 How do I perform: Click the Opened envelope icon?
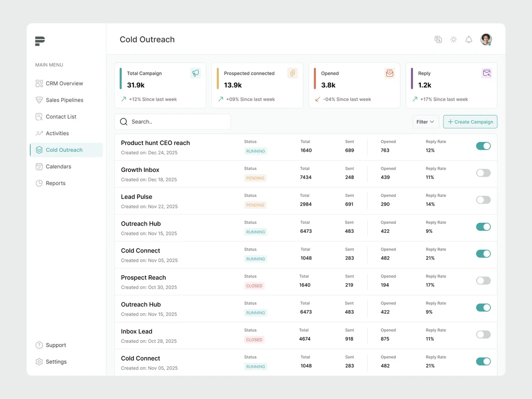click(390, 73)
